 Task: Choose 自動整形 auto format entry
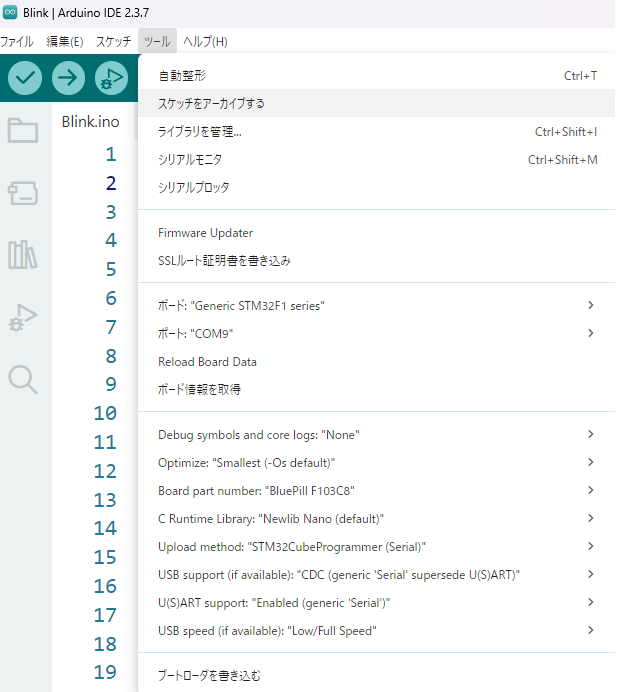(182, 75)
